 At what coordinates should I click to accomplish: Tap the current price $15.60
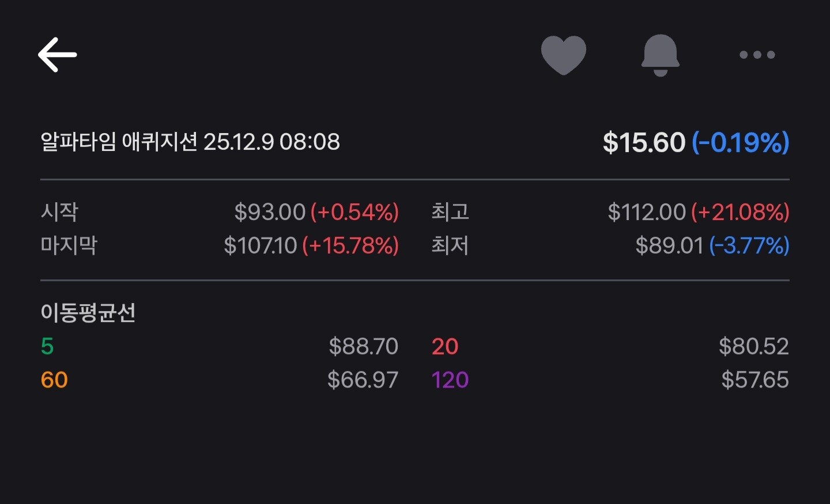(644, 142)
